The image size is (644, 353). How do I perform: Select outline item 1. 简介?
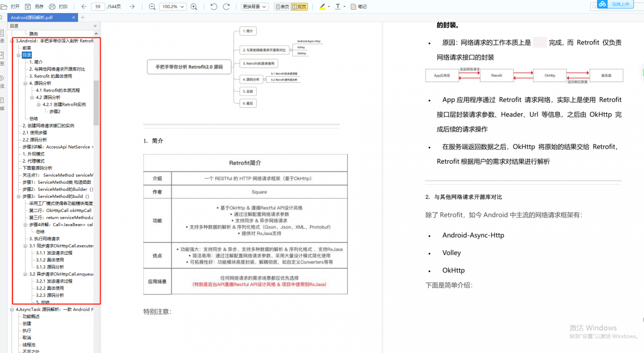click(x=36, y=62)
